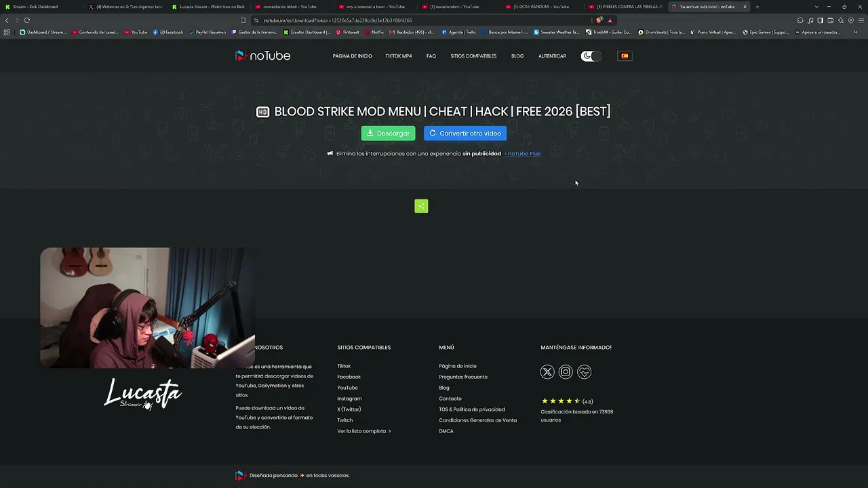Click 'Convertir otro vídeo' button
Viewport: 868px width, 488px height.
pyautogui.click(x=465, y=134)
